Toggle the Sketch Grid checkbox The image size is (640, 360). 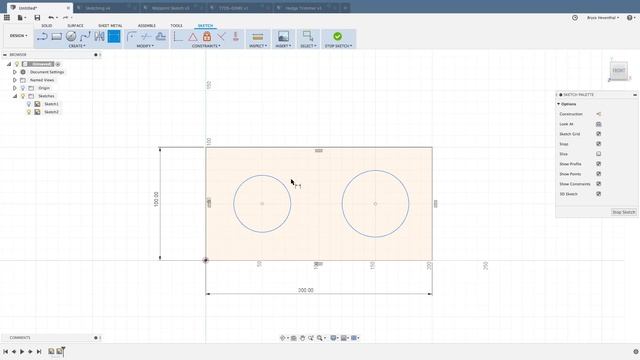click(x=598, y=134)
